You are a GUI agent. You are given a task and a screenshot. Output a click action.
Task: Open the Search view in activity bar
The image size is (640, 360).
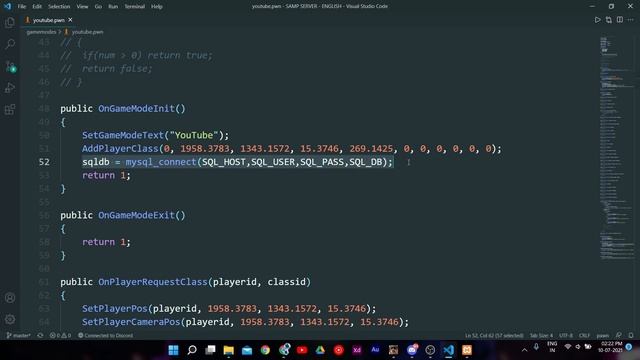coord(10,44)
